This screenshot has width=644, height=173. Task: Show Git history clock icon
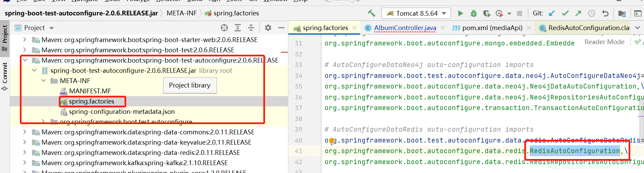[x=592, y=13]
